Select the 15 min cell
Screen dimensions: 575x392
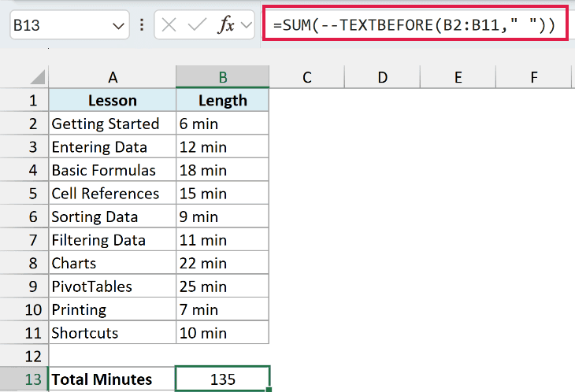click(223, 193)
